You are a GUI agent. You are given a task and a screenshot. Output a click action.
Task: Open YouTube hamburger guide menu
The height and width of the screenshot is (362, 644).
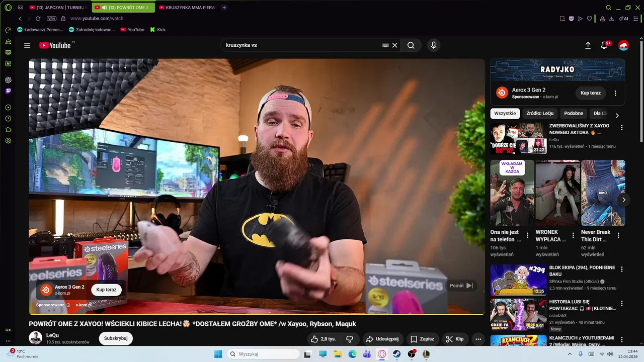point(27,45)
